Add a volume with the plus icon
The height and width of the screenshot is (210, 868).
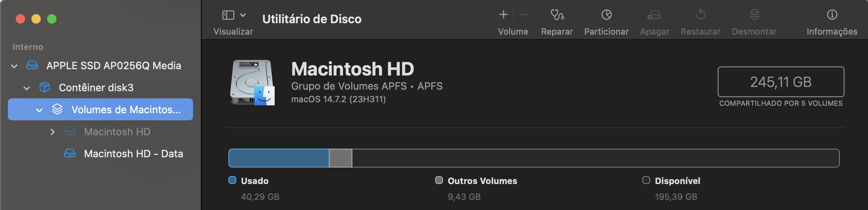click(503, 15)
